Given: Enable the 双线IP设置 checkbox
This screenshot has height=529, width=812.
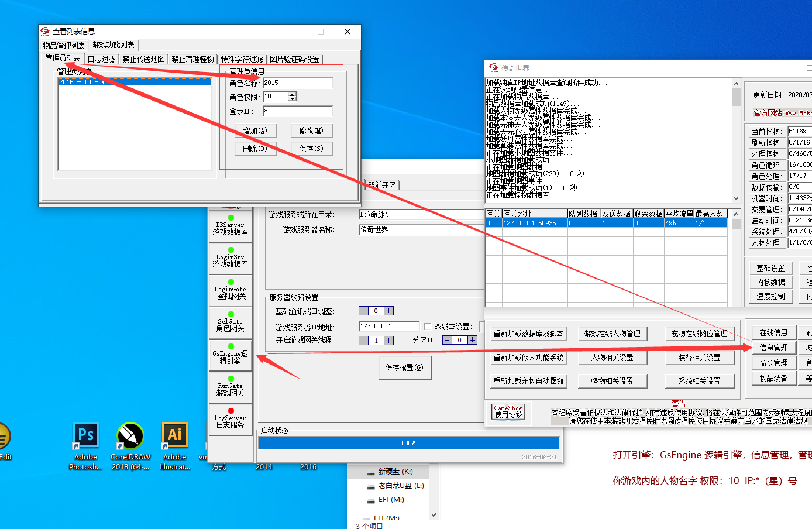Looking at the screenshot, I should point(428,327).
